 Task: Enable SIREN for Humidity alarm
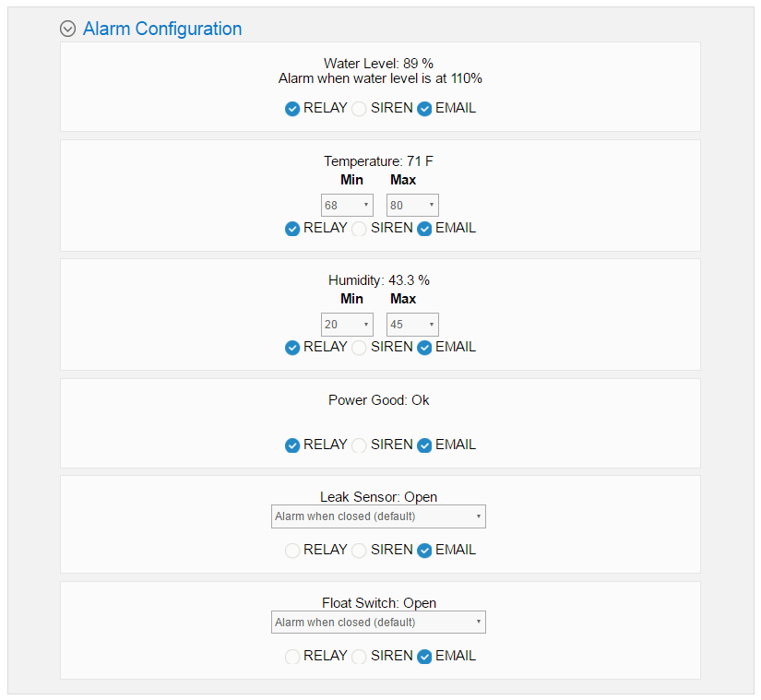click(359, 348)
